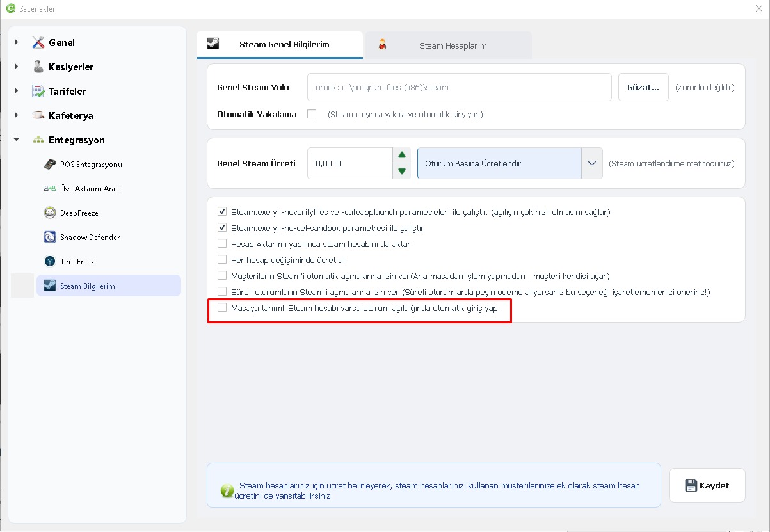This screenshot has height=532, width=770.
Task: Uncheck the -noverifyfiles and -cafeapplaunch option
Action: point(222,212)
